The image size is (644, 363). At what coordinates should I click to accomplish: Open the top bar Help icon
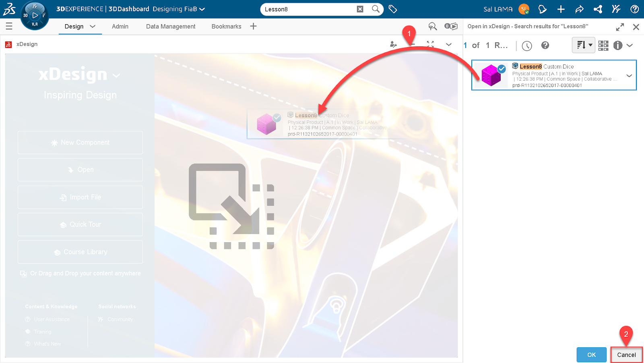tap(634, 9)
